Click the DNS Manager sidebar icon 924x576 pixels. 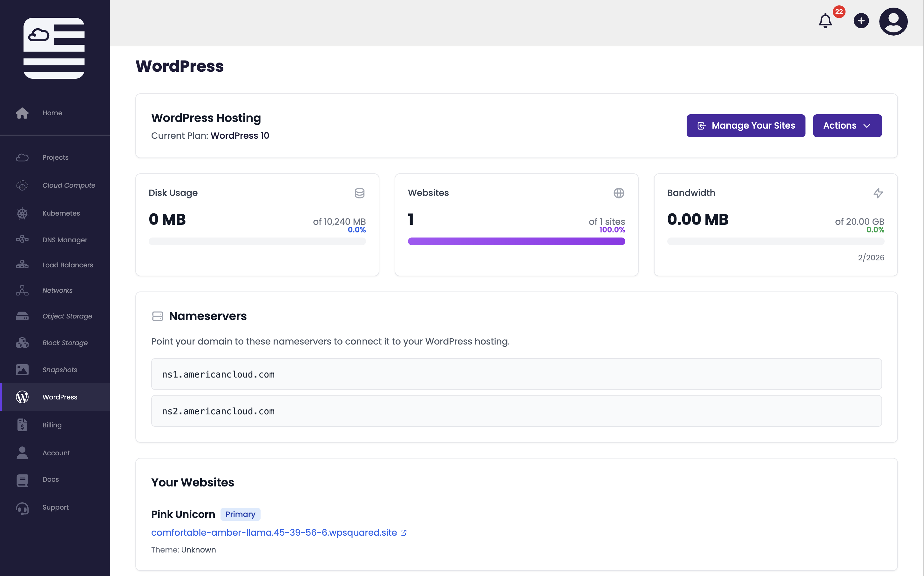[x=22, y=240]
